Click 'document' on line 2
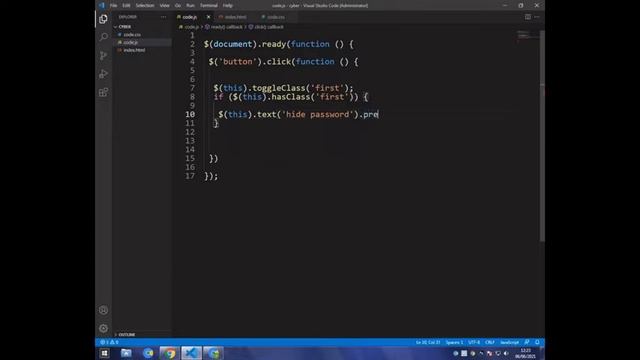The width and height of the screenshot is (640, 360). 233,44
